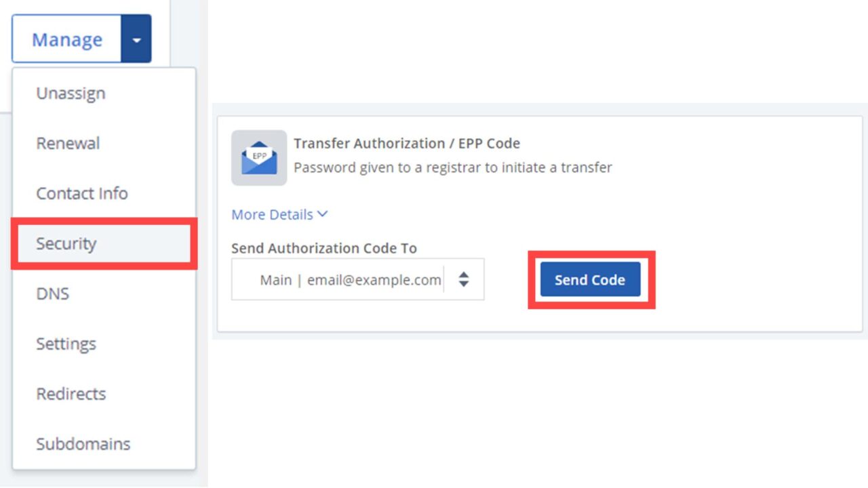Open the authorization code recipient selector
This screenshot has height=488, width=868.
pyautogui.click(x=357, y=279)
